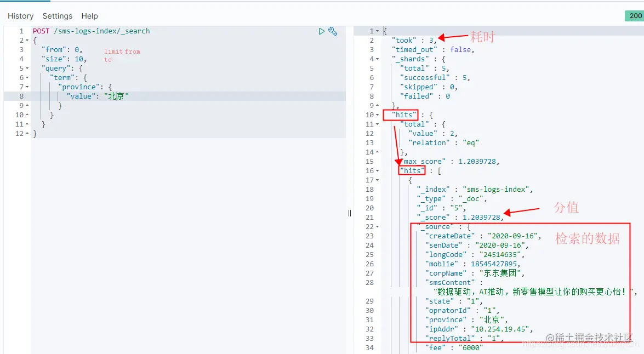The width and height of the screenshot is (644, 354).
Task: Click the response province 北京 line
Action: (466, 320)
